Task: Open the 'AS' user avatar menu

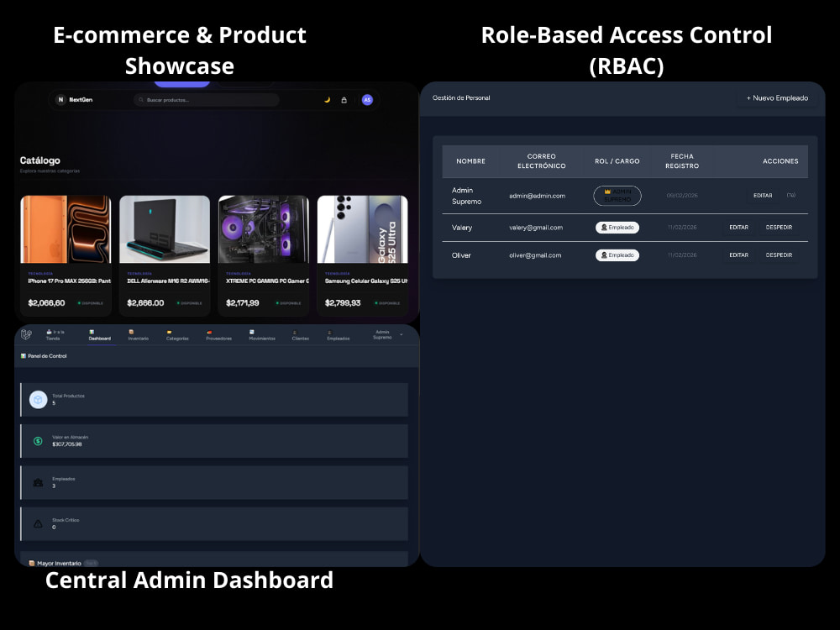Action: tap(367, 100)
